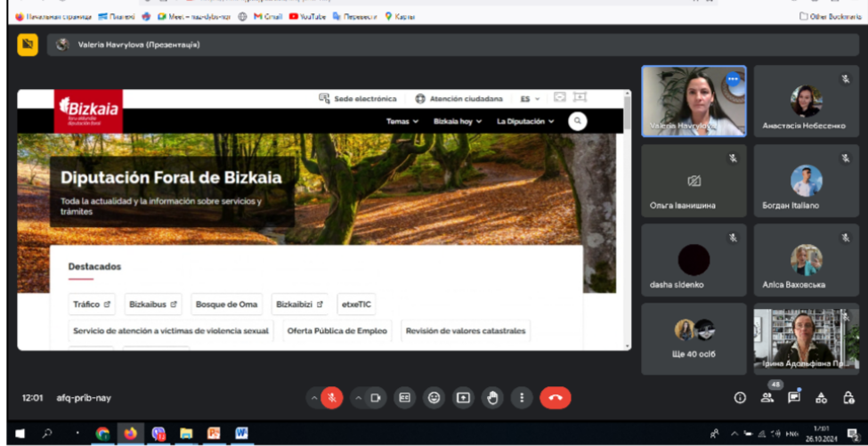The width and height of the screenshot is (868, 446).
Task: Open Gmail bookmark
Action: (268, 17)
